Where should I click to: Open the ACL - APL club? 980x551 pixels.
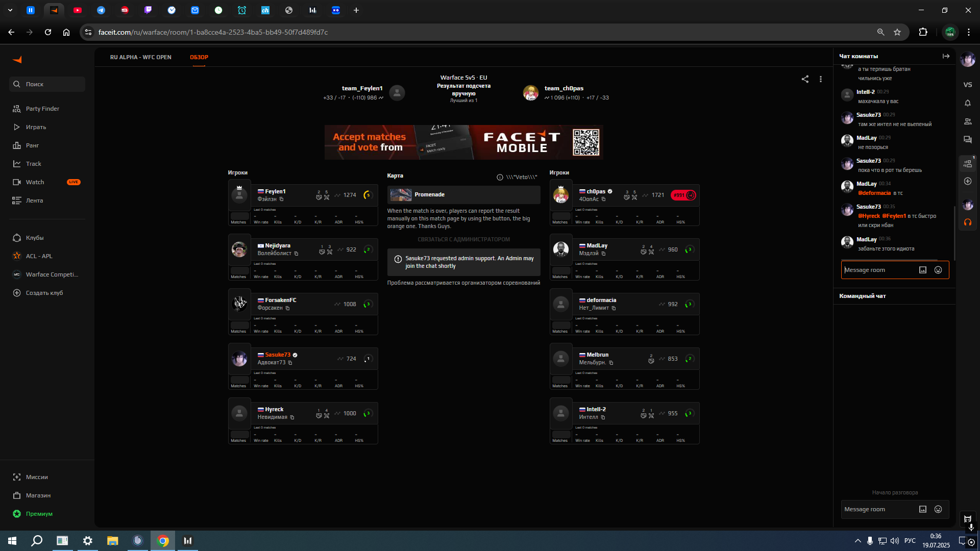39,256
